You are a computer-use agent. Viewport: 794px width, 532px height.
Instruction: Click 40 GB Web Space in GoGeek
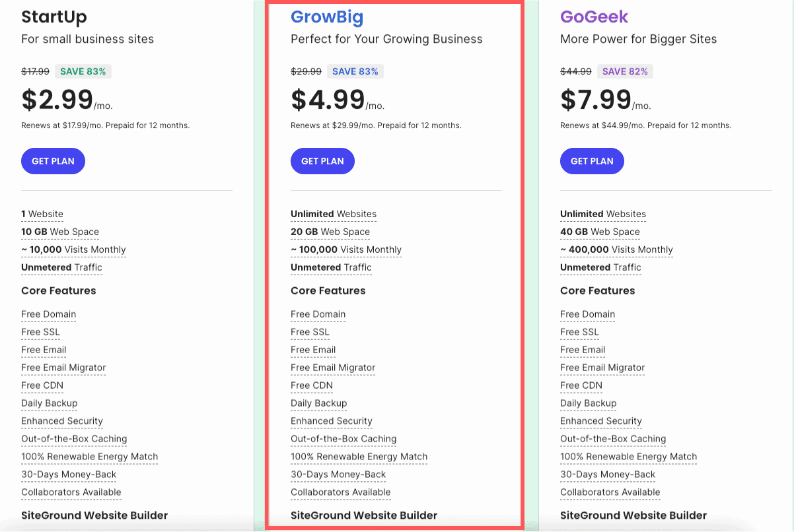point(600,232)
